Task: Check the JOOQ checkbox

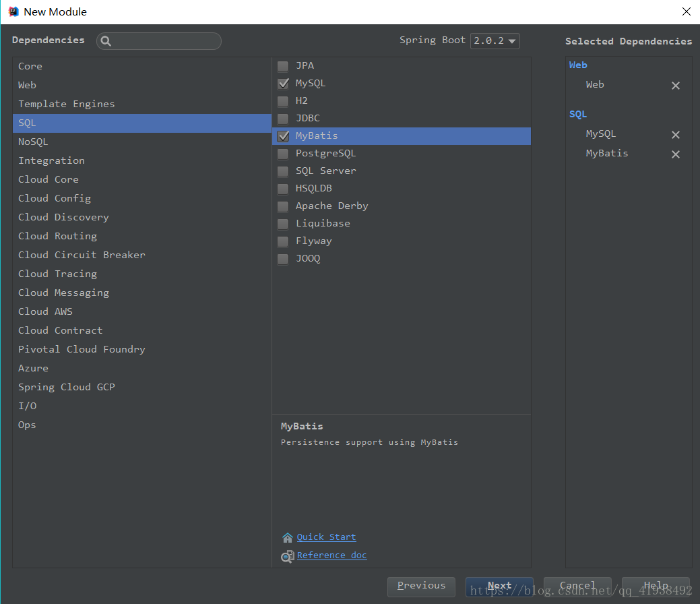Action: (x=283, y=259)
